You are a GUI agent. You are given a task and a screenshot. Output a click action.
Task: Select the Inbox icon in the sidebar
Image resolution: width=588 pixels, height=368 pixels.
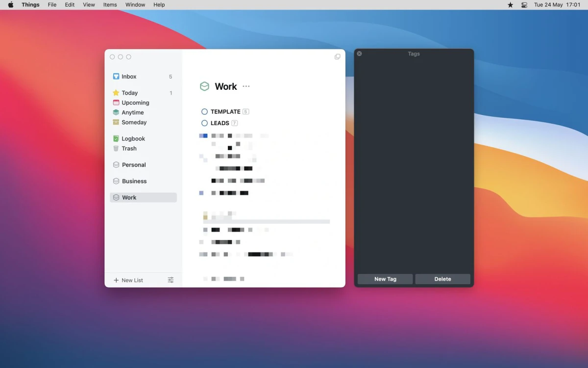(117, 77)
